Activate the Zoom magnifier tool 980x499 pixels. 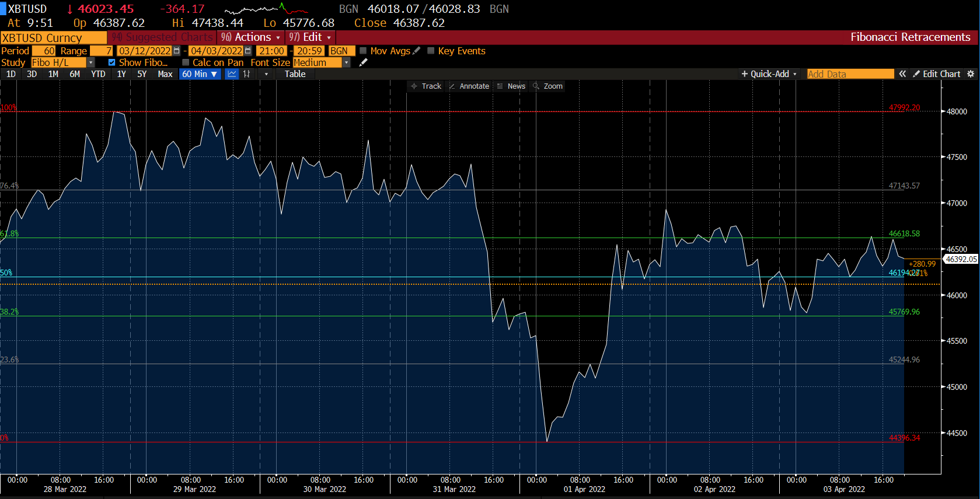(x=547, y=86)
